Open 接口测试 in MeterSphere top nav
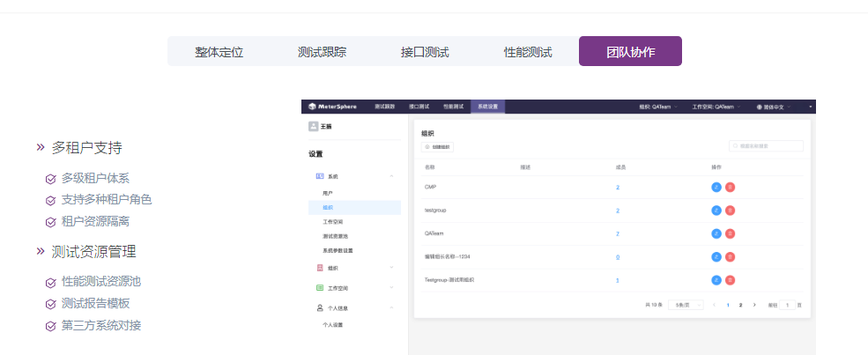Screen dimensions: 868x355 (x=419, y=107)
